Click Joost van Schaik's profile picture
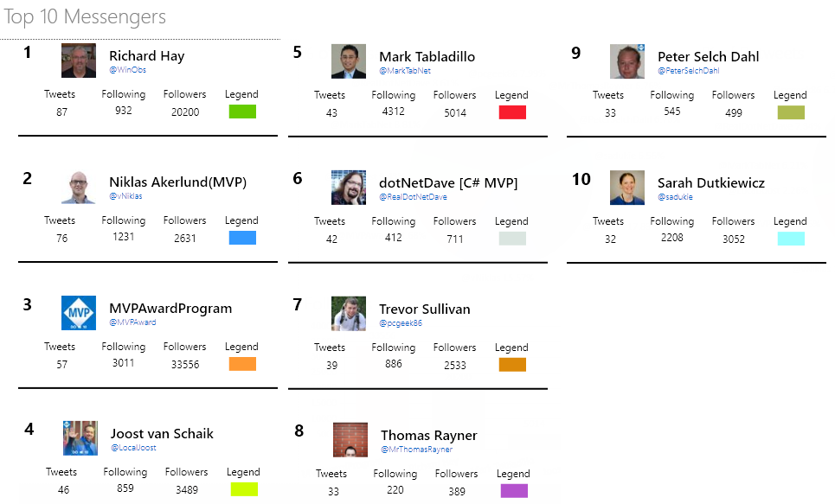 tap(80, 438)
